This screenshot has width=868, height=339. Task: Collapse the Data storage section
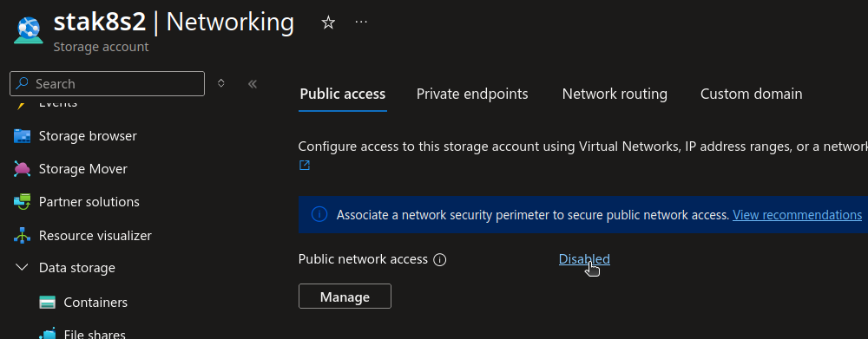(23, 268)
